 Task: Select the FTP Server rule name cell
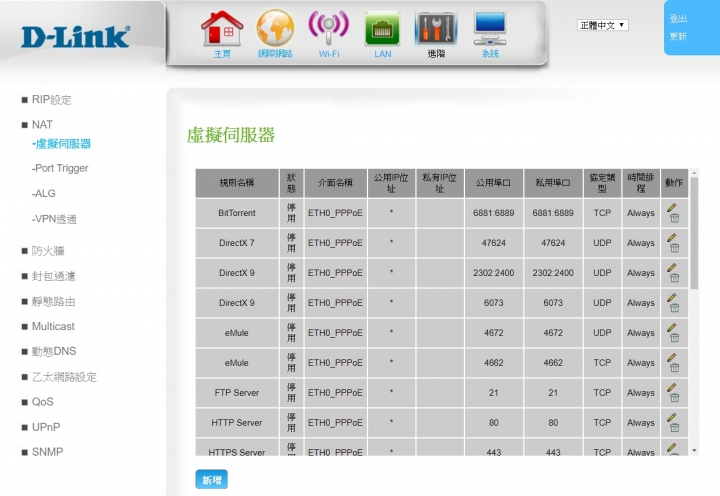pyautogui.click(x=237, y=393)
